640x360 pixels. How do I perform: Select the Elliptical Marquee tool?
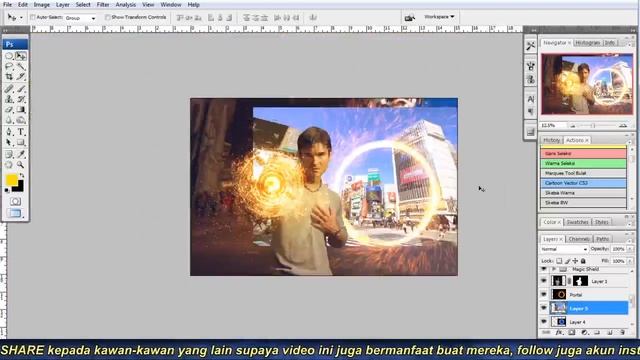(9, 56)
